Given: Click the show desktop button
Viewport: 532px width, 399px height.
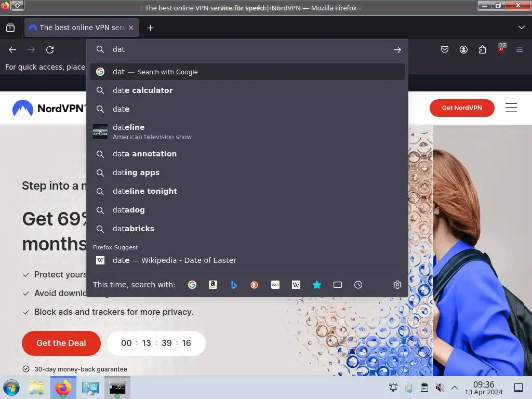Looking at the screenshot, I should click(x=518, y=388).
